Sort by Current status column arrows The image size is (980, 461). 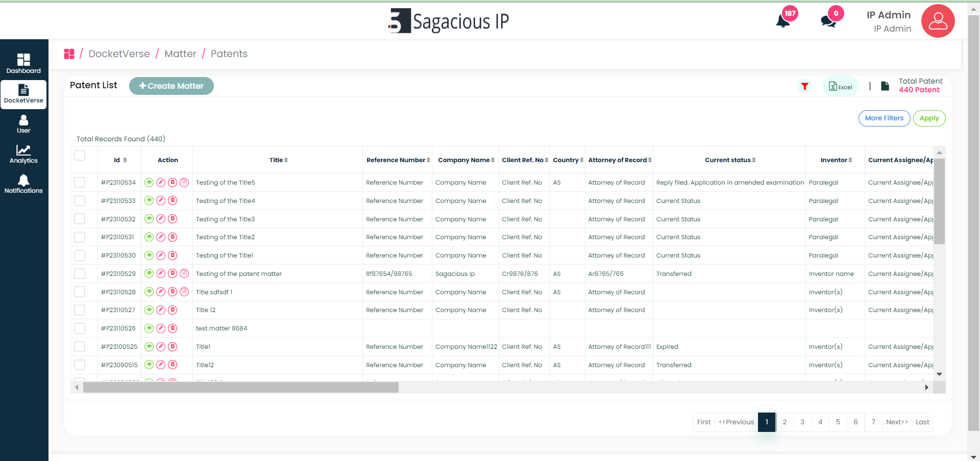point(753,160)
